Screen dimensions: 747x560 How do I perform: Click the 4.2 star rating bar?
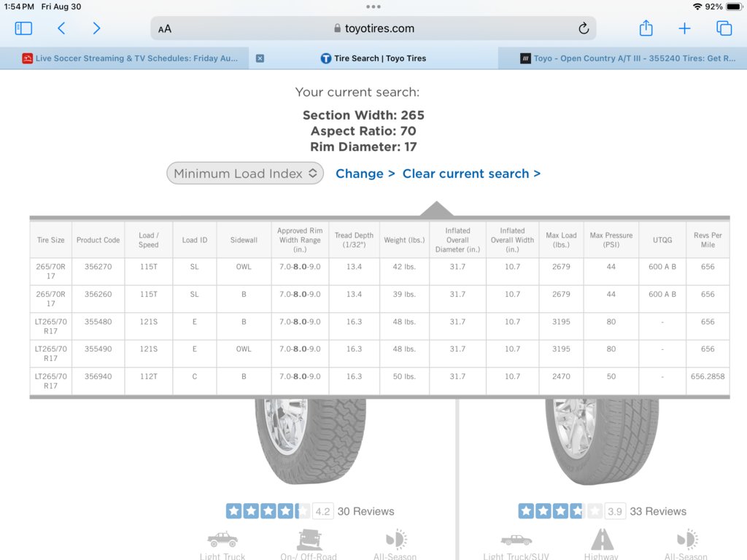tap(268, 511)
